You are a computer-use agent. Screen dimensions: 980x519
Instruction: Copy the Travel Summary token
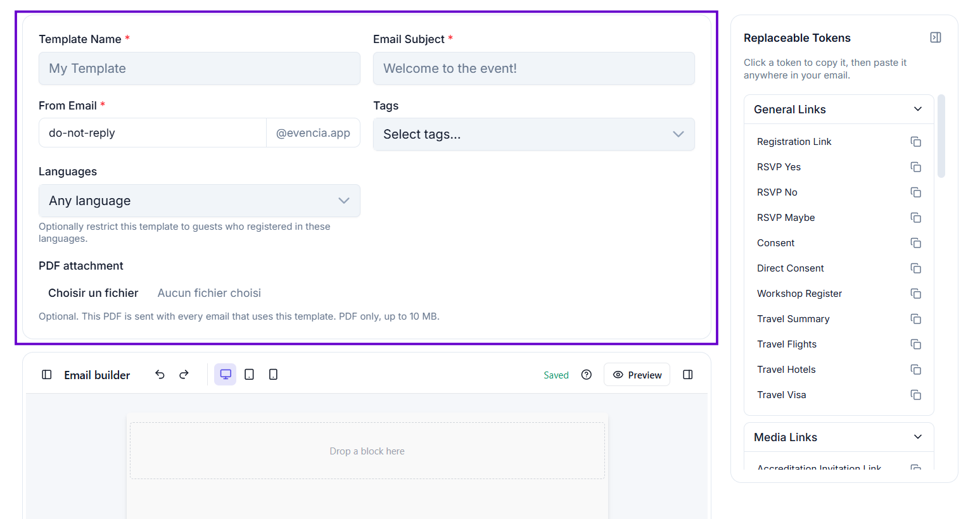(x=915, y=319)
